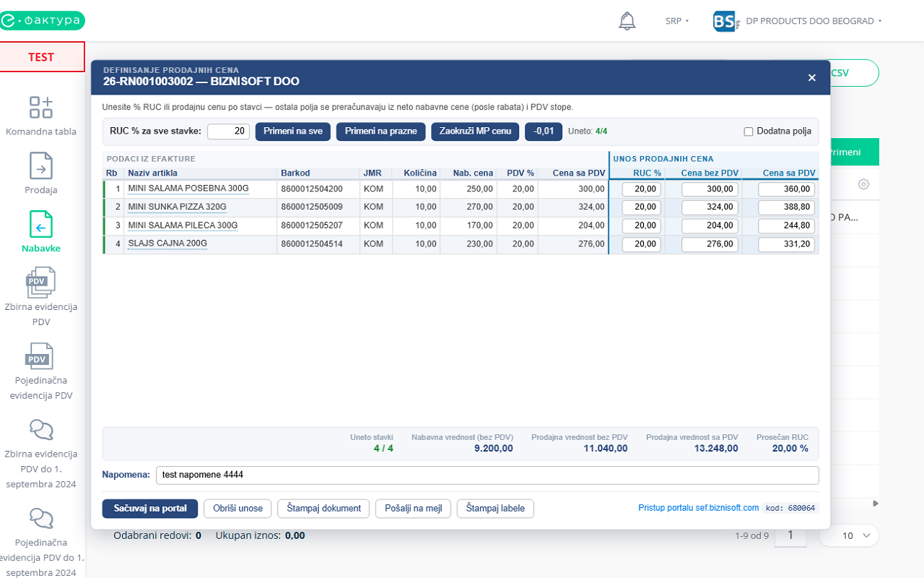This screenshot has width=924, height=578.
Task: Click Primeni na sve button
Action: (293, 131)
